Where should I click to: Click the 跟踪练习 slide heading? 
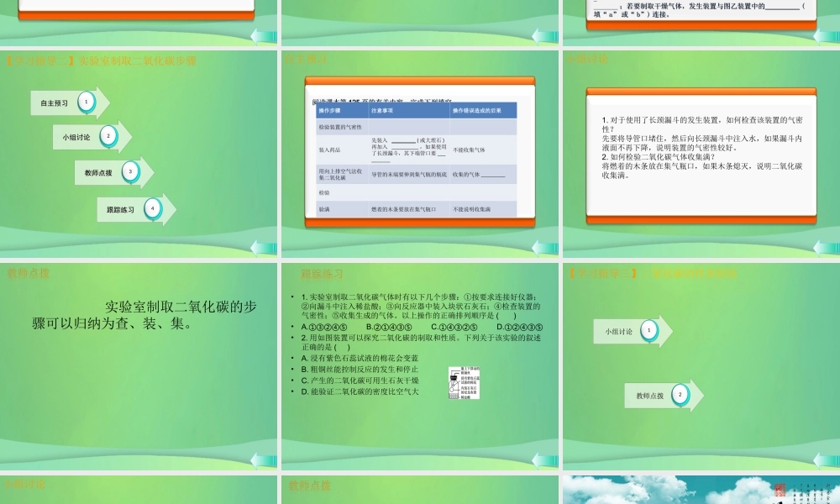click(322, 274)
